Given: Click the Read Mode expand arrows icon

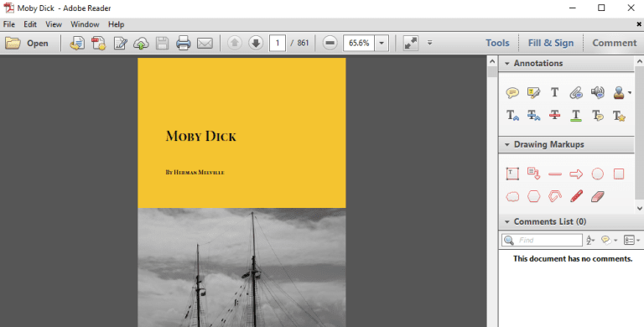Looking at the screenshot, I should pos(410,43).
